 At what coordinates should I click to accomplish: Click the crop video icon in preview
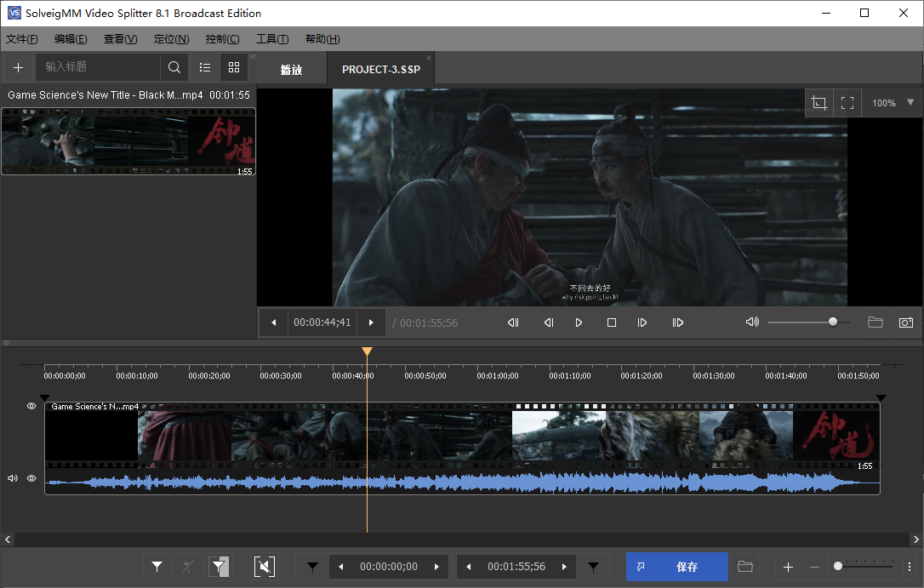click(x=819, y=103)
